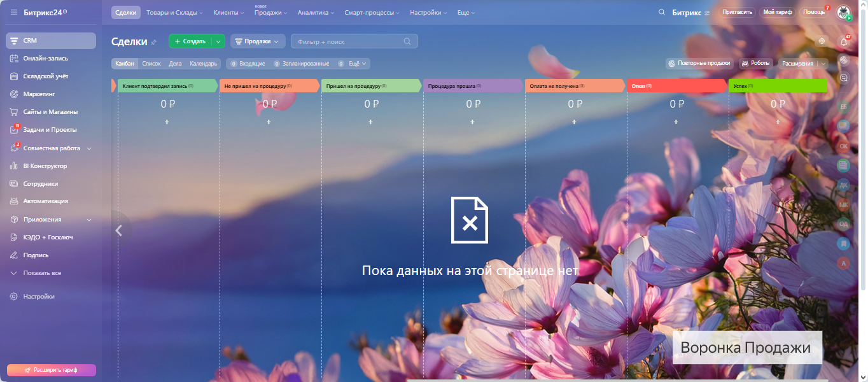Click the Kanban settings gear icon
The height and width of the screenshot is (382, 868).
pos(822,41)
